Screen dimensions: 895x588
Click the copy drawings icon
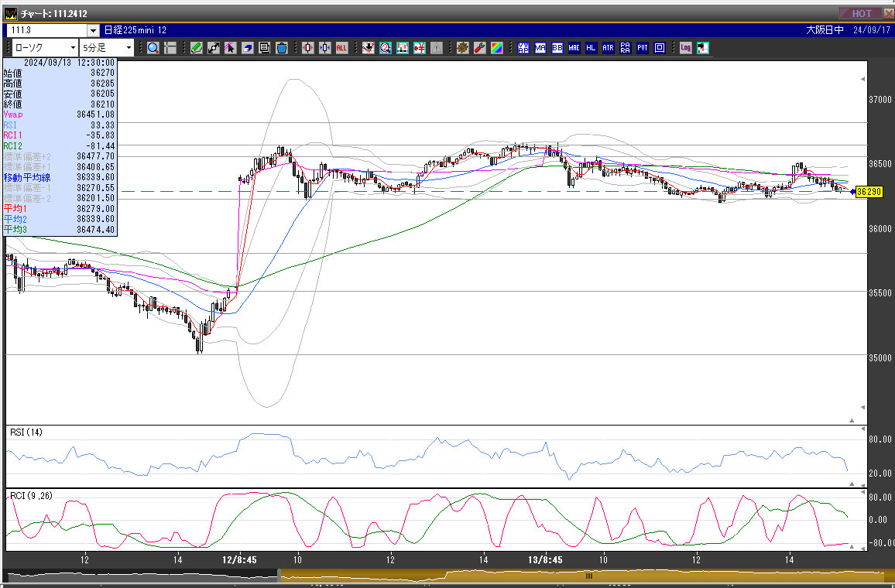(x=264, y=48)
